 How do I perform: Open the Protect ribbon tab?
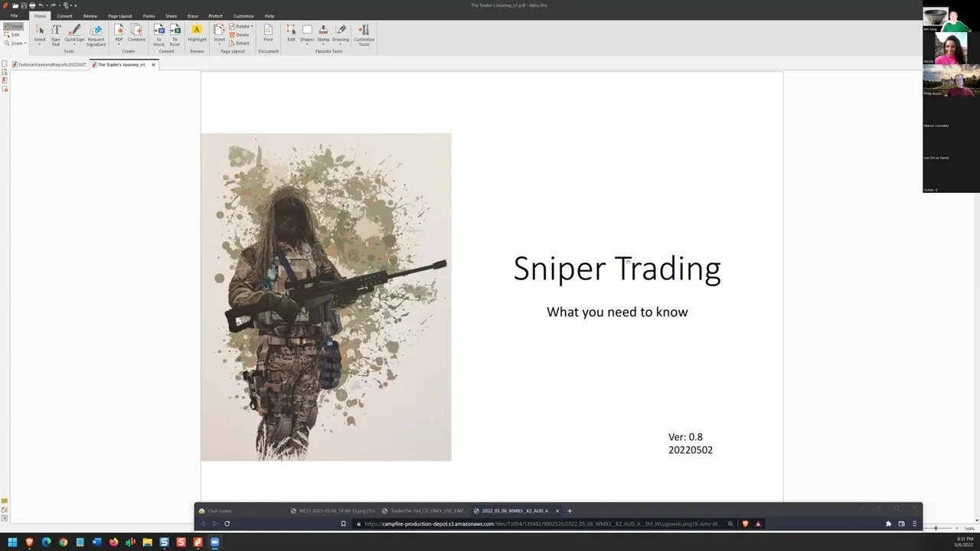click(215, 15)
